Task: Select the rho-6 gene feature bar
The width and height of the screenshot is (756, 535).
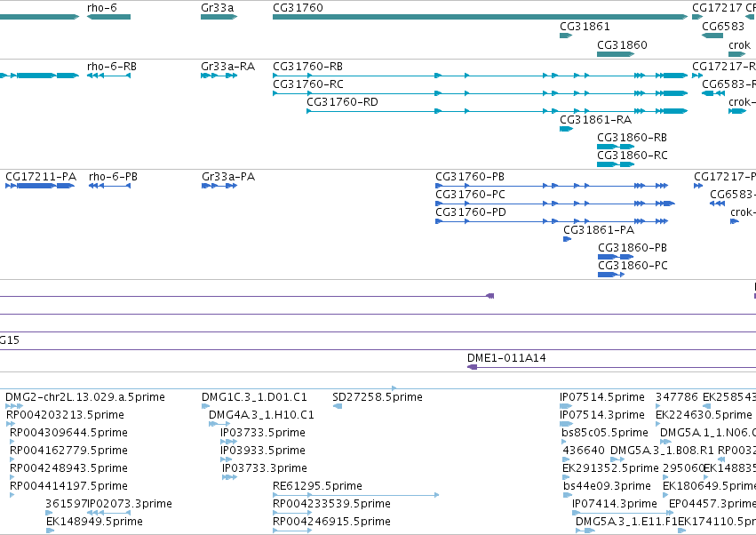Action: pyautogui.click(x=108, y=17)
